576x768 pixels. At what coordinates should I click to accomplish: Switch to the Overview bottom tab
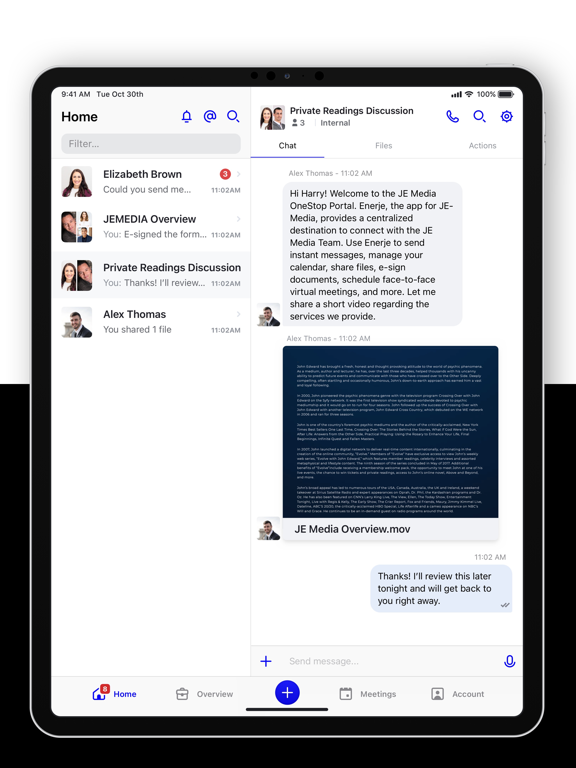[x=205, y=694]
